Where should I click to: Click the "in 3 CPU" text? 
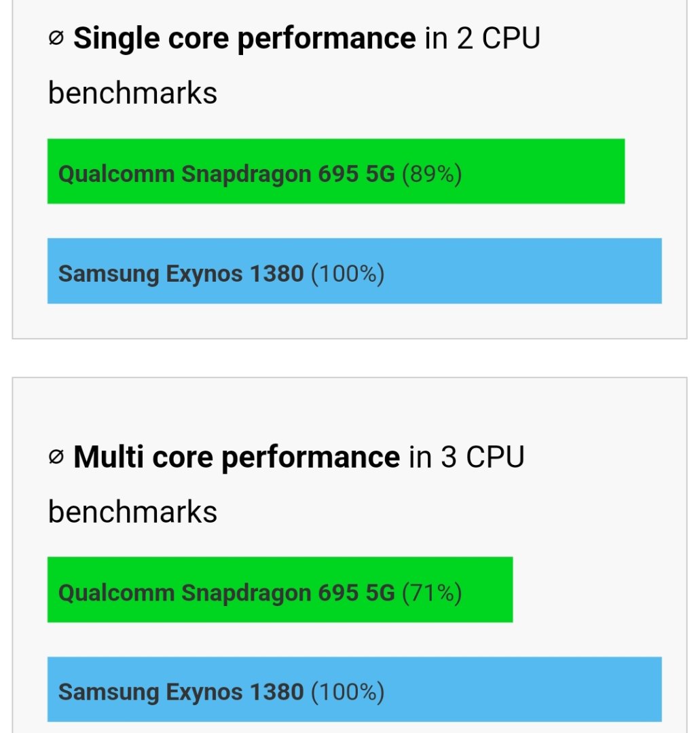tap(466, 457)
